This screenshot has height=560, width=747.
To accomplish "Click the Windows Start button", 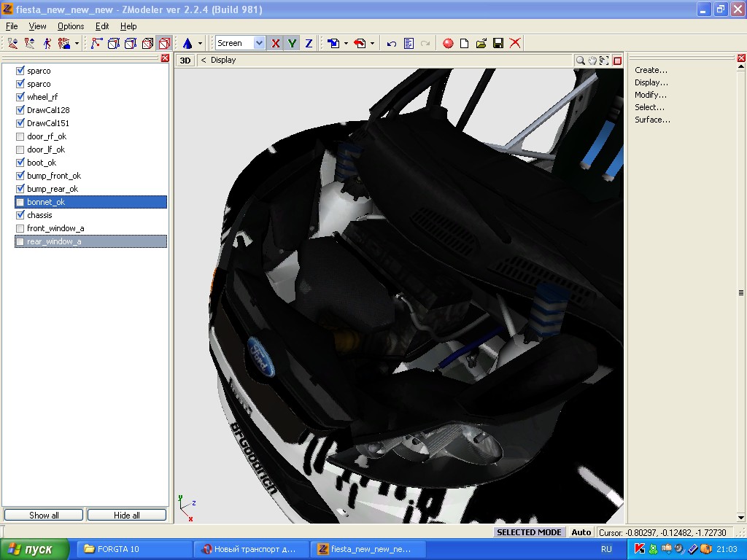I will click(34, 549).
